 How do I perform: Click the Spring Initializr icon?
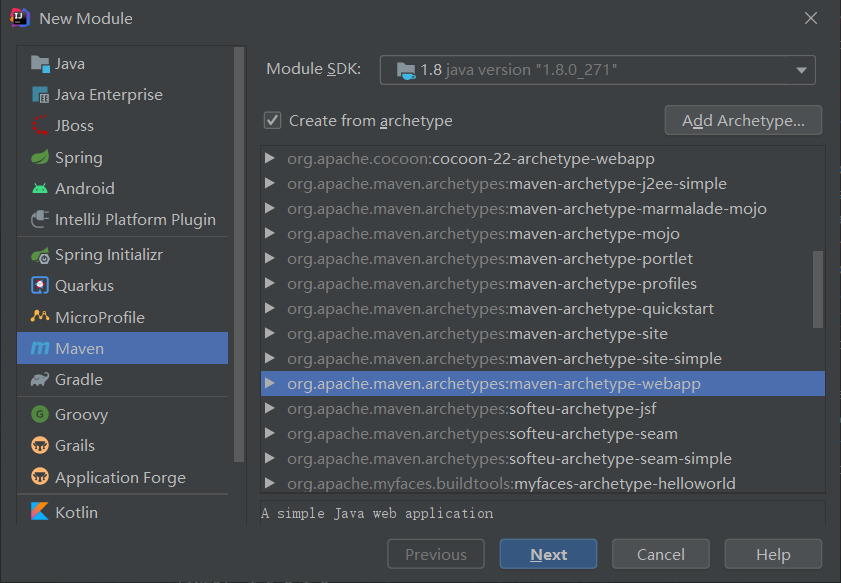point(40,255)
